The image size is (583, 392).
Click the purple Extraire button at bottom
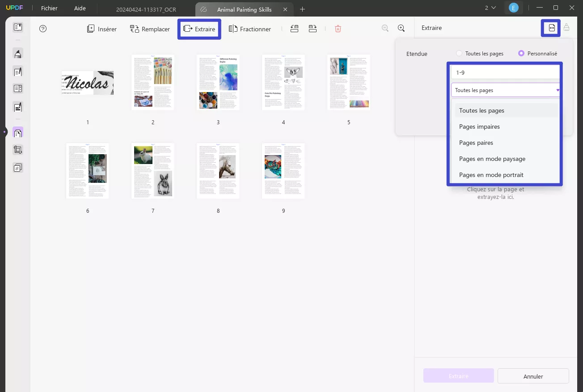tap(459, 376)
